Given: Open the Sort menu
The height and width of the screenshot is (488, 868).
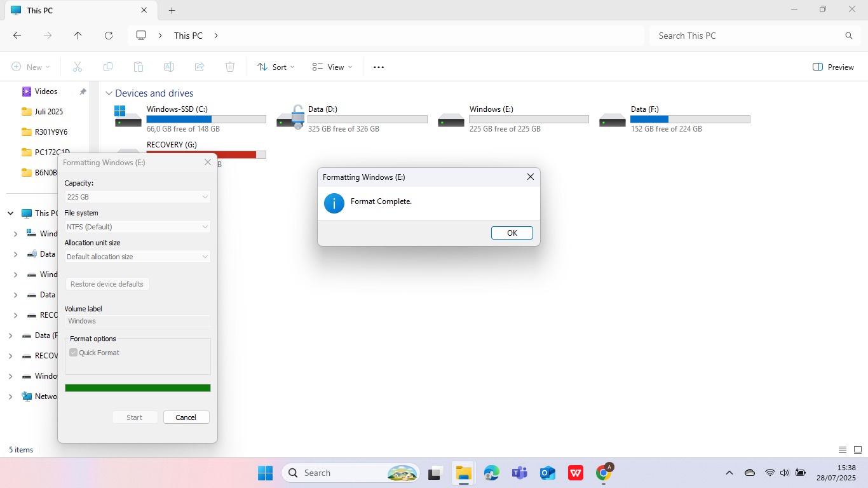Looking at the screenshot, I should pos(276,67).
